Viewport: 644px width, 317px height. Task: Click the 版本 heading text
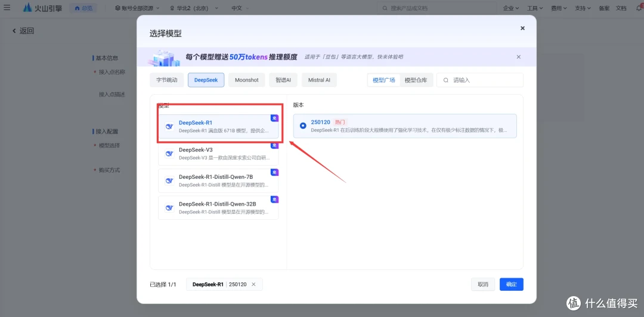[298, 105]
